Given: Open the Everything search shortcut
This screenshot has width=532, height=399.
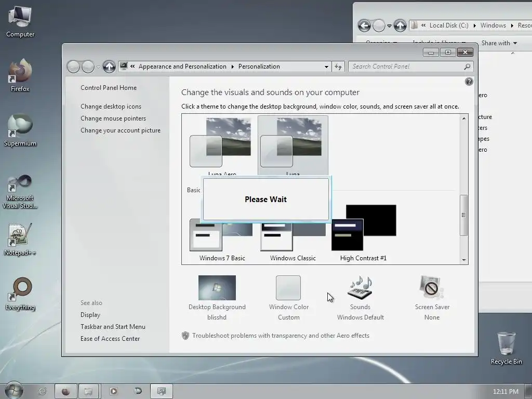Looking at the screenshot, I should click(20, 294).
